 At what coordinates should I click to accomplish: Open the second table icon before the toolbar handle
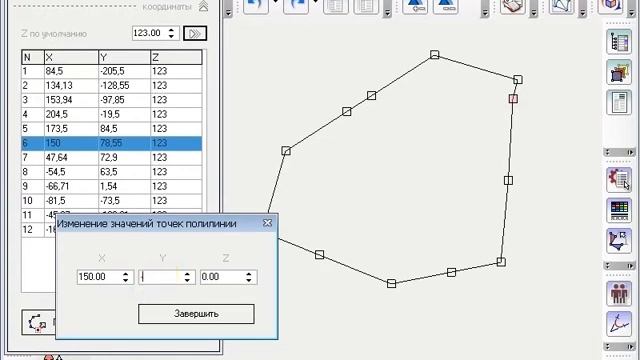coord(366,6)
